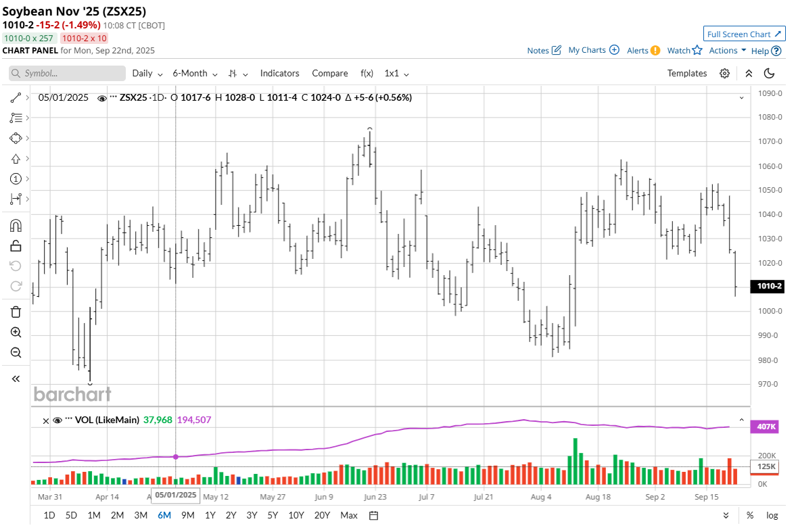This screenshot has width=796, height=532.
Task: Click the 1010-0 x 257 bid quote
Action: pyautogui.click(x=28, y=38)
